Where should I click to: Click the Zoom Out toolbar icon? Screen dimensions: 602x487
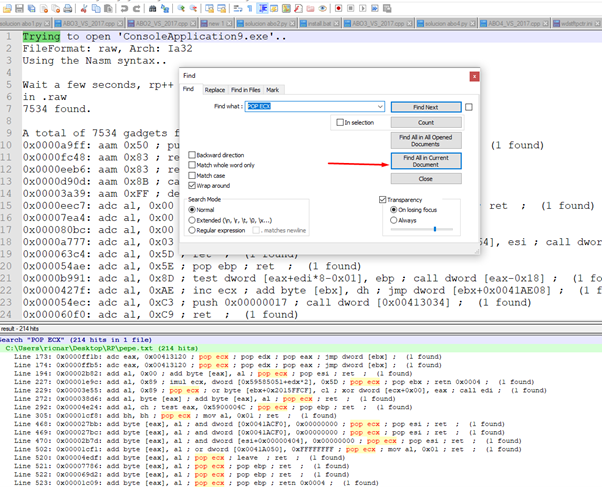193,8
